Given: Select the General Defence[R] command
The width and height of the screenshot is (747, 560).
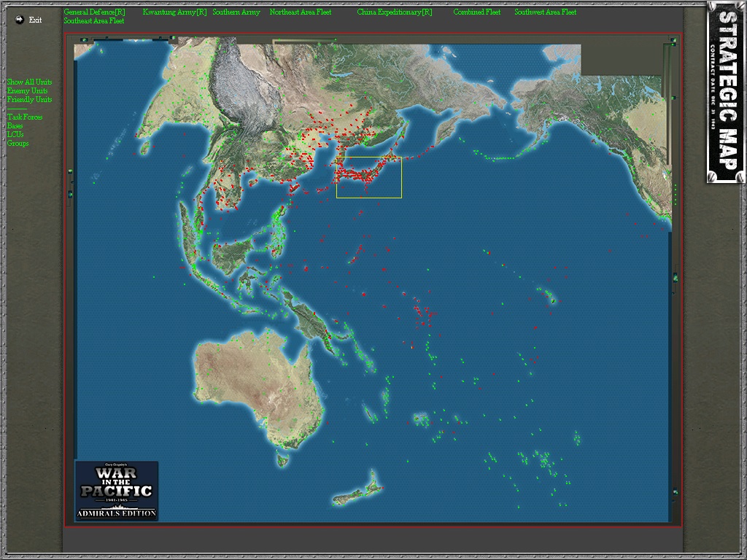Looking at the screenshot, I should tap(94, 12).
